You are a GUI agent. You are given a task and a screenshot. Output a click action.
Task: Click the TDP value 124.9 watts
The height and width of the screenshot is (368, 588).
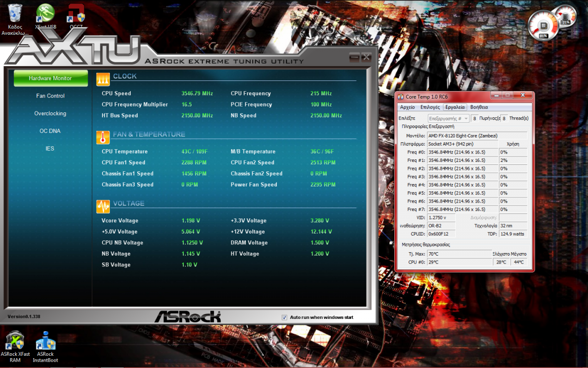click(513, 234)
